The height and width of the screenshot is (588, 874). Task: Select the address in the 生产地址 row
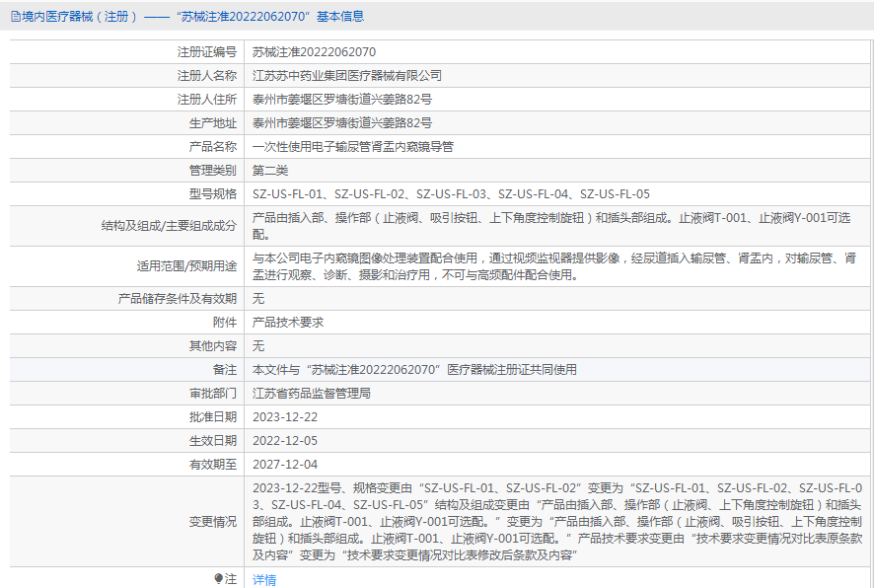point(341,122)
